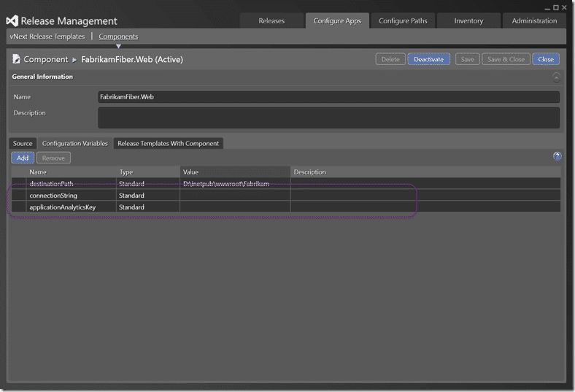Sort by the Type column header
The height and width of the screenshot is (392, 575).
(148, 172)
